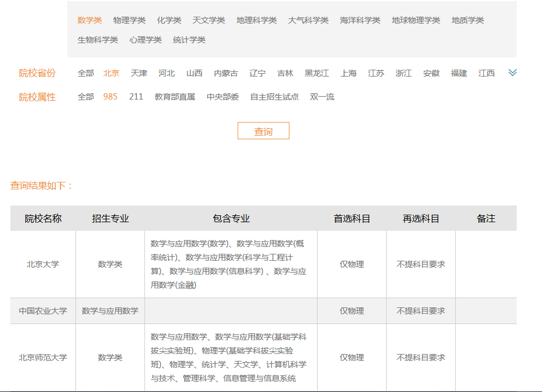This screenshot has width=542, height=392.
Task: Select the 北京 province filter
Action: [111, 73]
